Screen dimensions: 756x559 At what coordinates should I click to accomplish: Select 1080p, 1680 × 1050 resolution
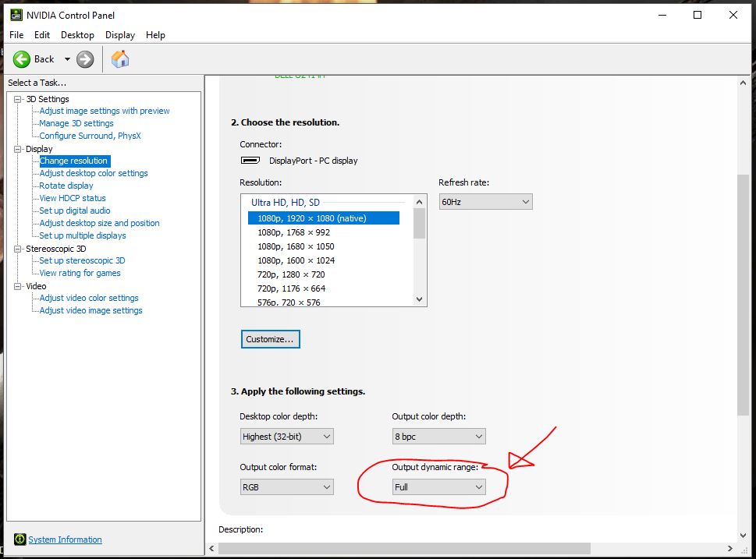click(324, 246)
